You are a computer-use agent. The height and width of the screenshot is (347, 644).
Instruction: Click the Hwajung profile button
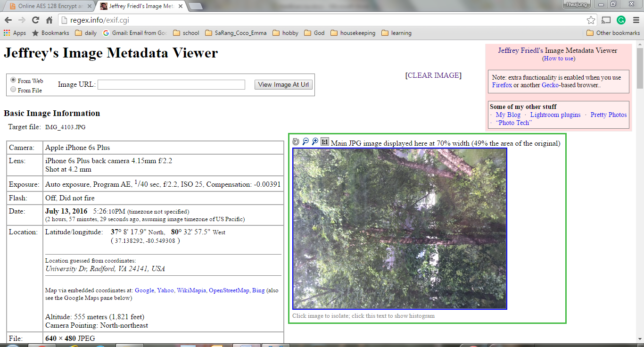[x=578, y=4]
